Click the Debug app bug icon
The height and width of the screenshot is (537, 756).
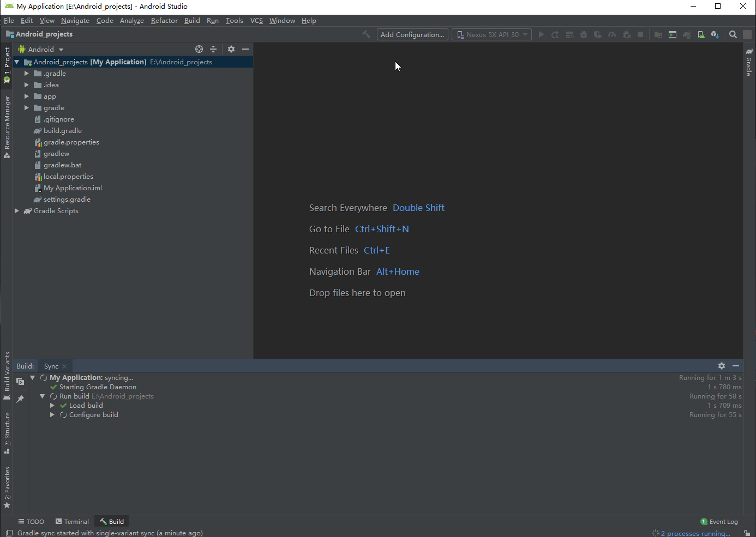coord(584,34)
